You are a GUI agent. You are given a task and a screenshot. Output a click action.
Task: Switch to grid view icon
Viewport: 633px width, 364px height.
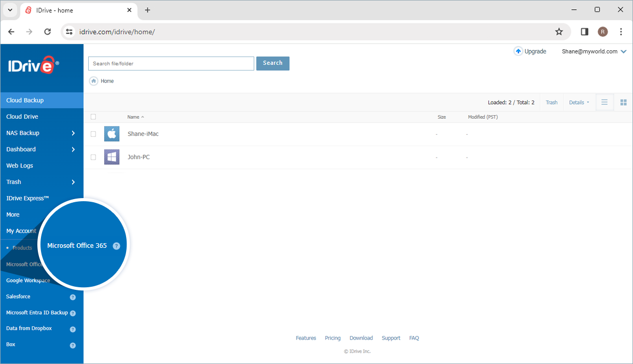point(624,102)
